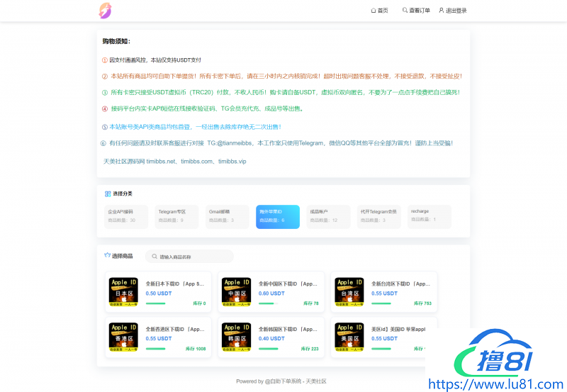Screen dimensions: 567x392
Task: Click the magnifier icon beside 查看订单
Action: click(x=405, y=11)
